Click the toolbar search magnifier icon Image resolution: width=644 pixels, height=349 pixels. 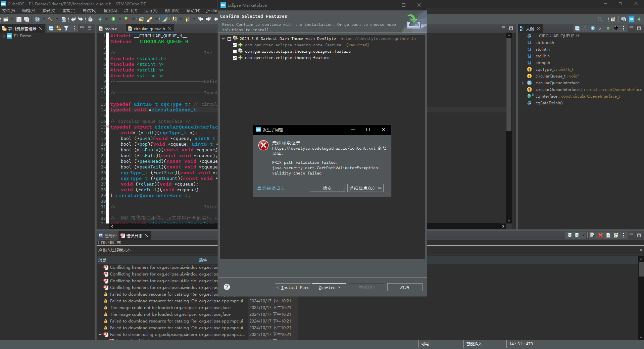tap(600, 19)
